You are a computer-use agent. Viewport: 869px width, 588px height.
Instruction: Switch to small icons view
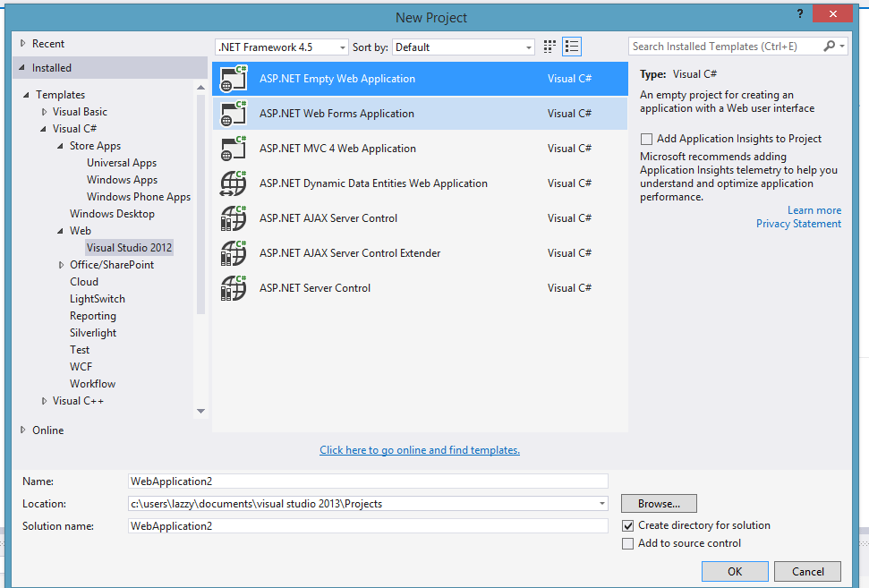(550, 47)
